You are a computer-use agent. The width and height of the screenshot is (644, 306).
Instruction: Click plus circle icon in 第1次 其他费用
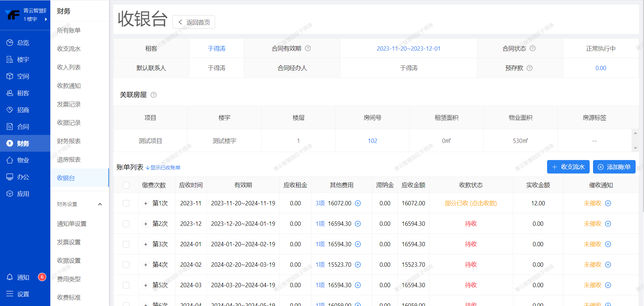pyautogui.click(x=358, y=203)
